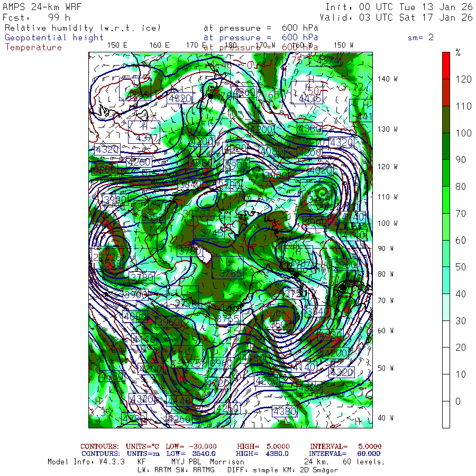Click the blue "Geopotential height" legend text
This screenshot has height=476, width=476.
(54, 38)
